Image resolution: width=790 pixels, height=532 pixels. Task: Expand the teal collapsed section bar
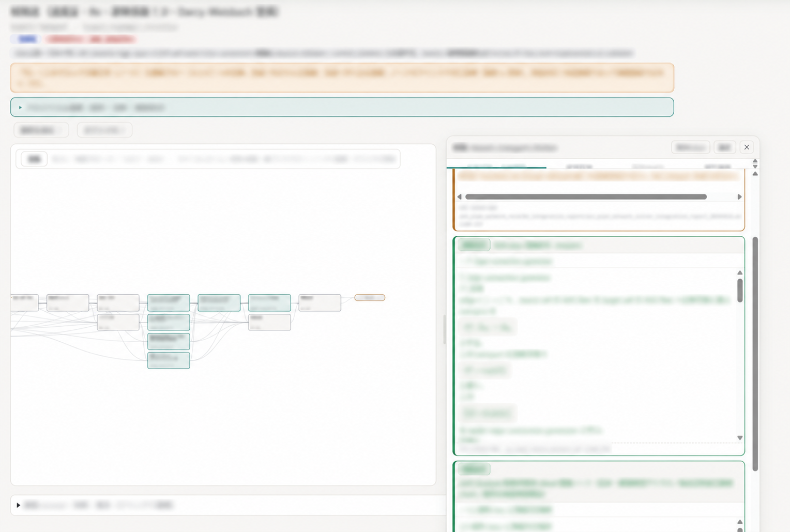pyautogui.click(x=342, y=107)
